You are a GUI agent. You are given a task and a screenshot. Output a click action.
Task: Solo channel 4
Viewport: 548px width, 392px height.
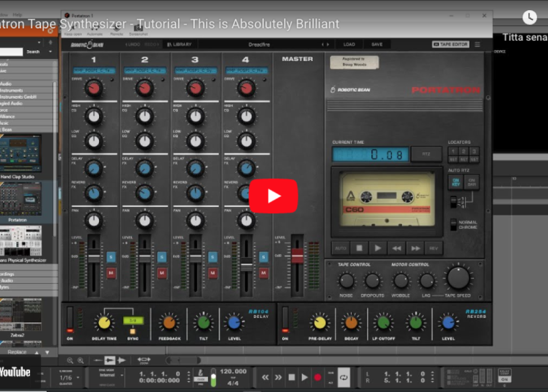263,257
